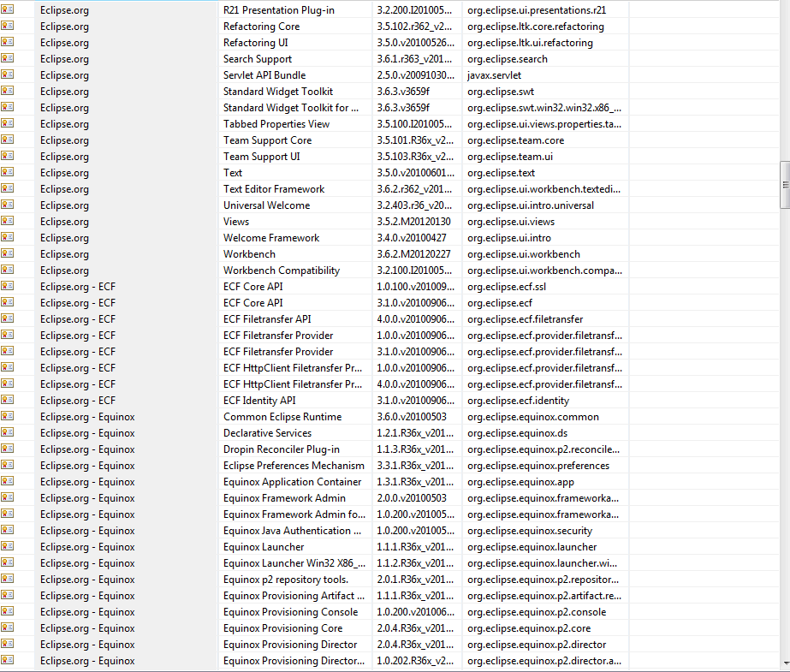
Task: Click ECF Filetransfer Provider version '1.0.0.v20100906...'
Action: [416, 336]
